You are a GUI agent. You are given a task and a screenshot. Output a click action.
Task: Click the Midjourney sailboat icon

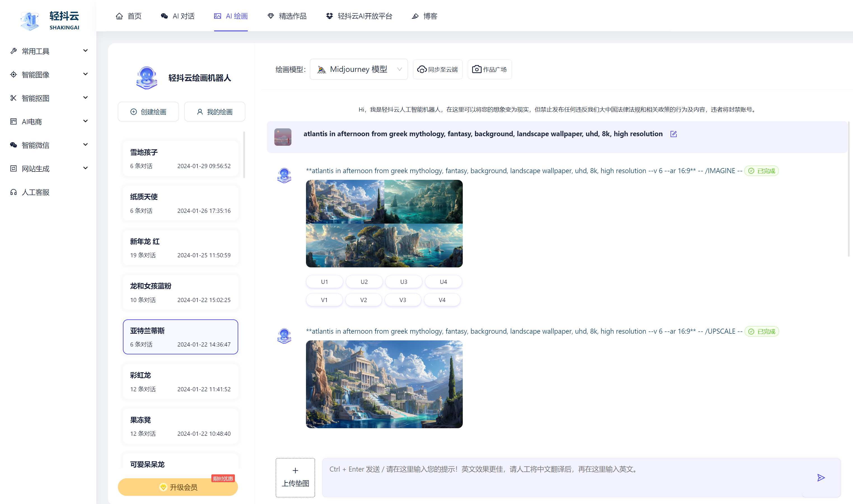[x=321, y=69]
